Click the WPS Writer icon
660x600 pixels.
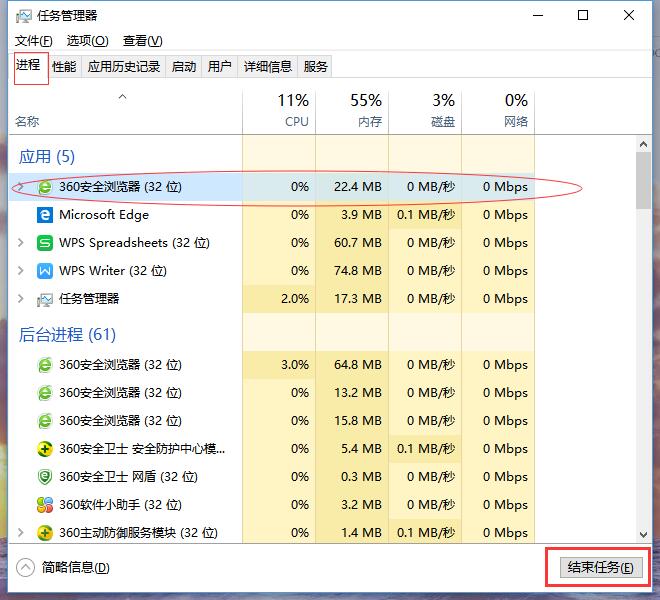[x=45, y=271]
